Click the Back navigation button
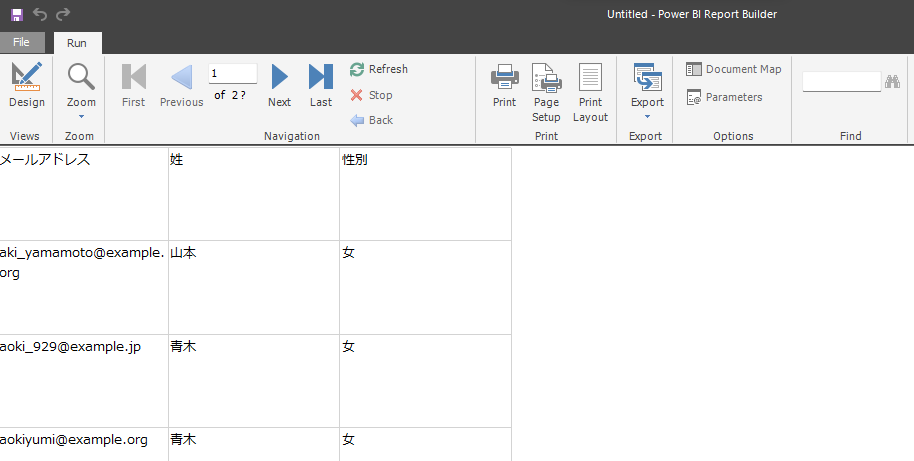914x461 pixels. [x=371, y=120]
